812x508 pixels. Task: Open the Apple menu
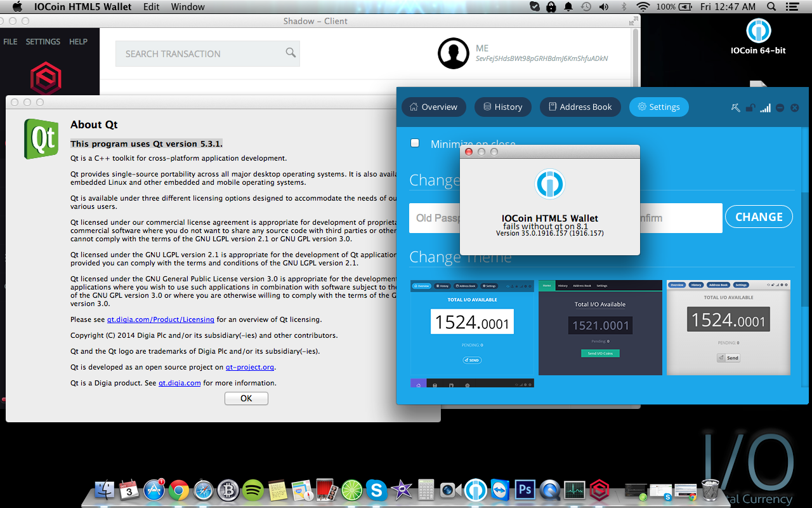click(17, 7)
